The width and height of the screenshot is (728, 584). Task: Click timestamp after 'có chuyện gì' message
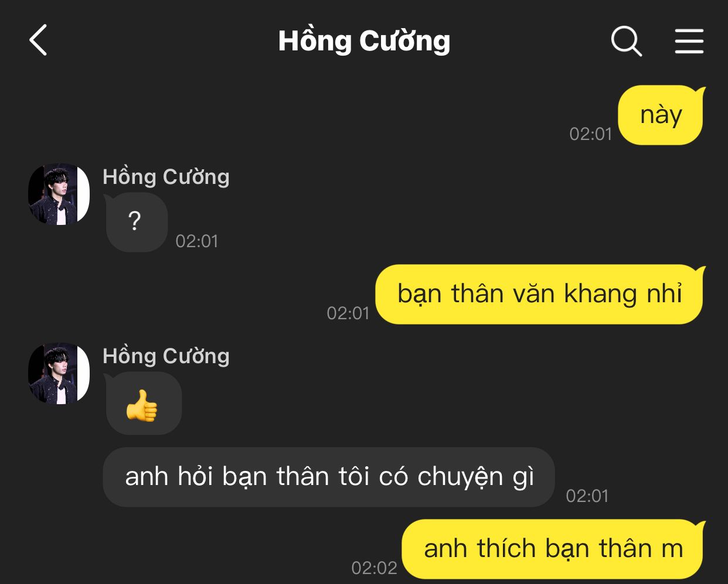coord(587,496)
